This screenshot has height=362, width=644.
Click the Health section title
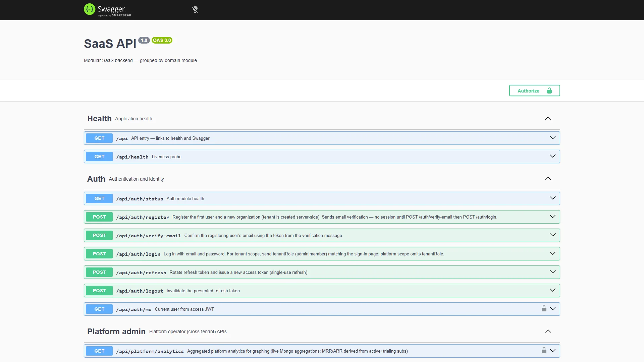pos(99,119)
